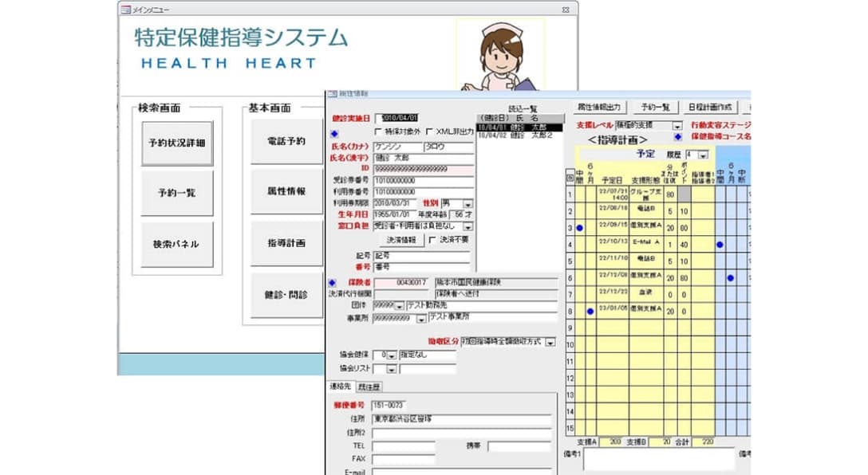868x475 pixels.
Task: Click the blue dot in plan row 3
Action: click(x=580, y=228)
